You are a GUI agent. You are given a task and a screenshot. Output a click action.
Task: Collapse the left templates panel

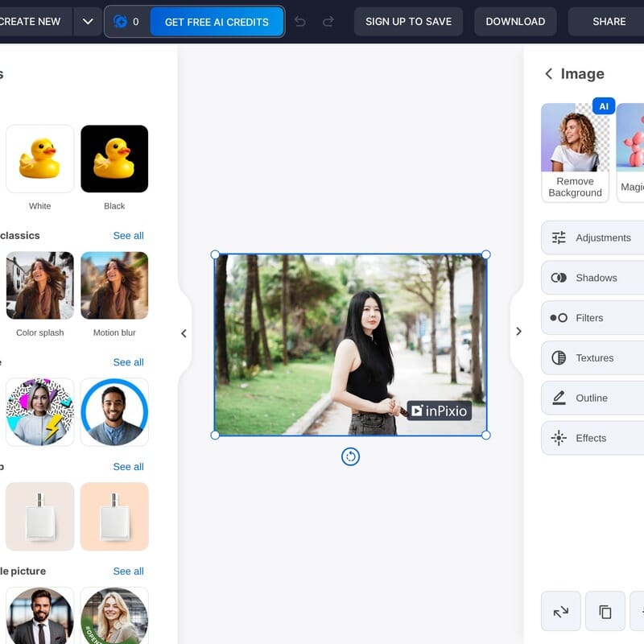pyautogui.click(x=184, y=333)
